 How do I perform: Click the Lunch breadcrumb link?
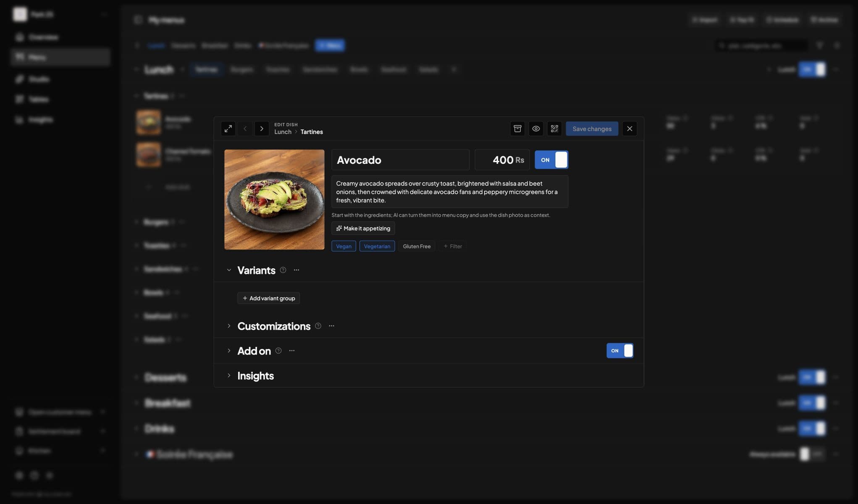(x=283, y=132)
